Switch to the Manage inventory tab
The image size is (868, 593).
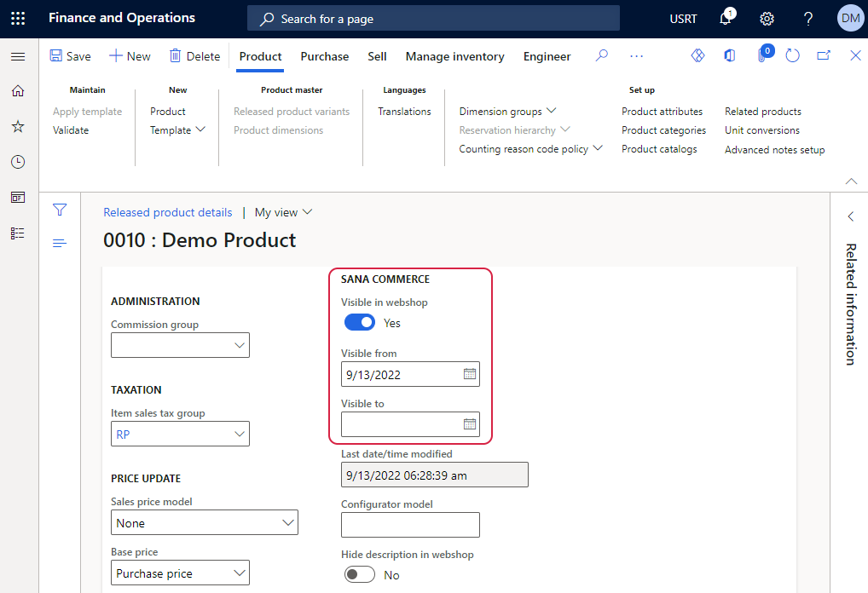tap(454, 56)
